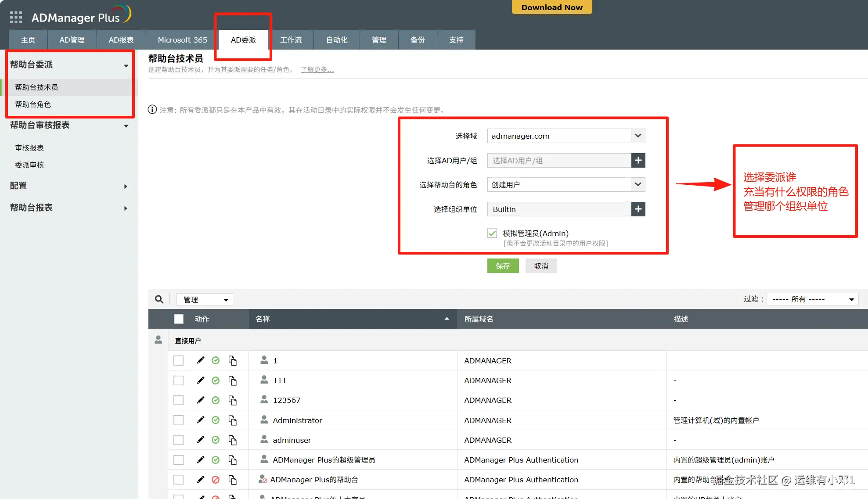The image size is (868, 499).
Task: Uncheck 模拟管理员(Admin) checkbox
Action: 492,233
